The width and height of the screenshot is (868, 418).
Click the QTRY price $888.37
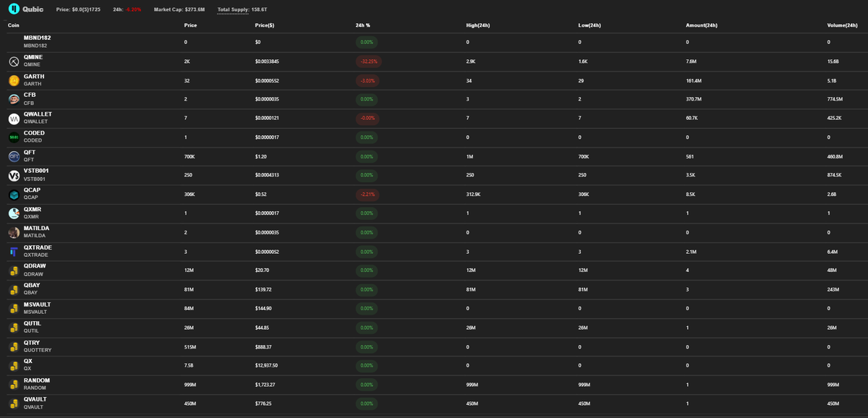coord(263,346)
